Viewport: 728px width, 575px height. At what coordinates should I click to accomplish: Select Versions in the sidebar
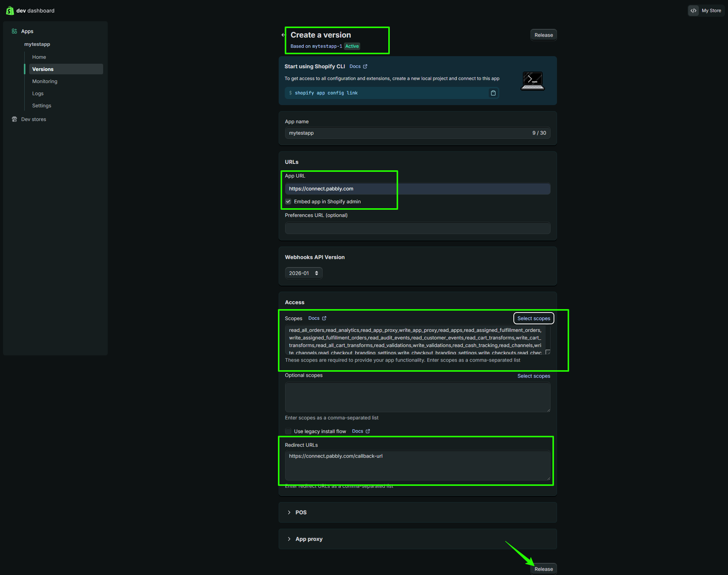(66, 69)
